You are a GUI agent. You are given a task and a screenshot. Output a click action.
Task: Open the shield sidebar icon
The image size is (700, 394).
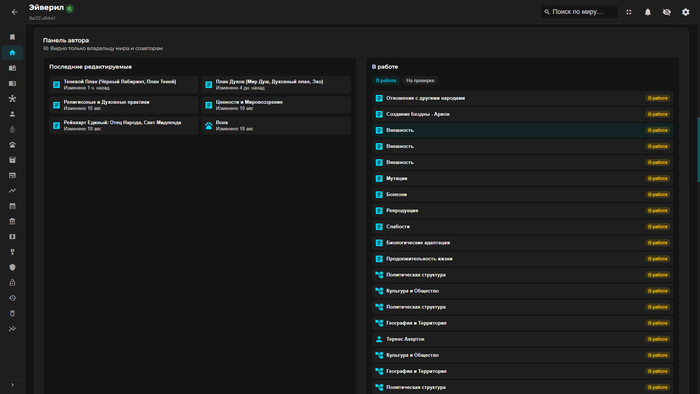click(x=12, y=267)
